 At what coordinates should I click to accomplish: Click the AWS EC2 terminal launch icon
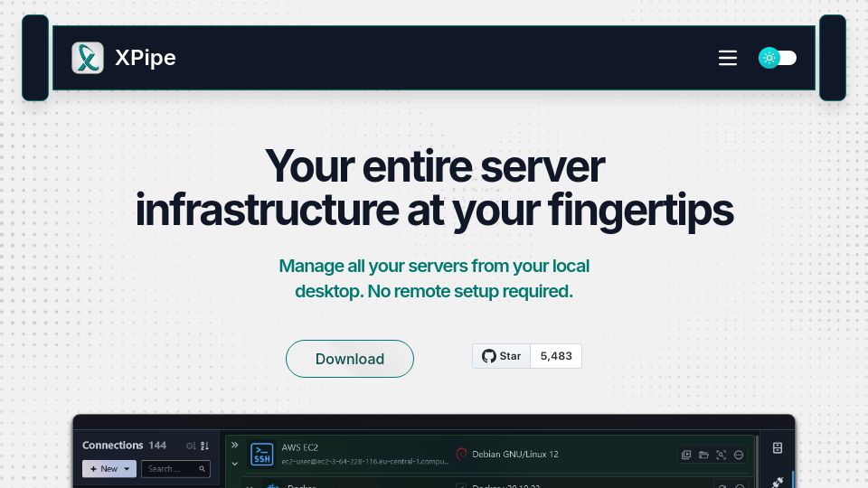[x=686, y=455]
